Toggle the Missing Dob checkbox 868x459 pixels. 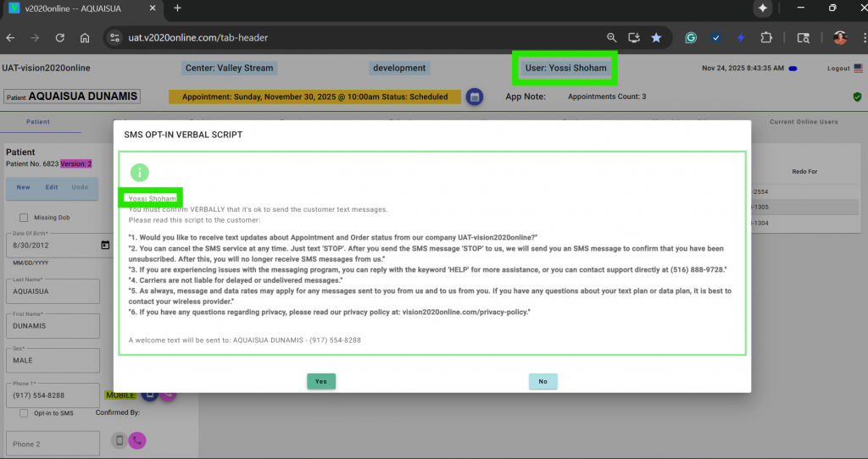(x=24, y=218)
